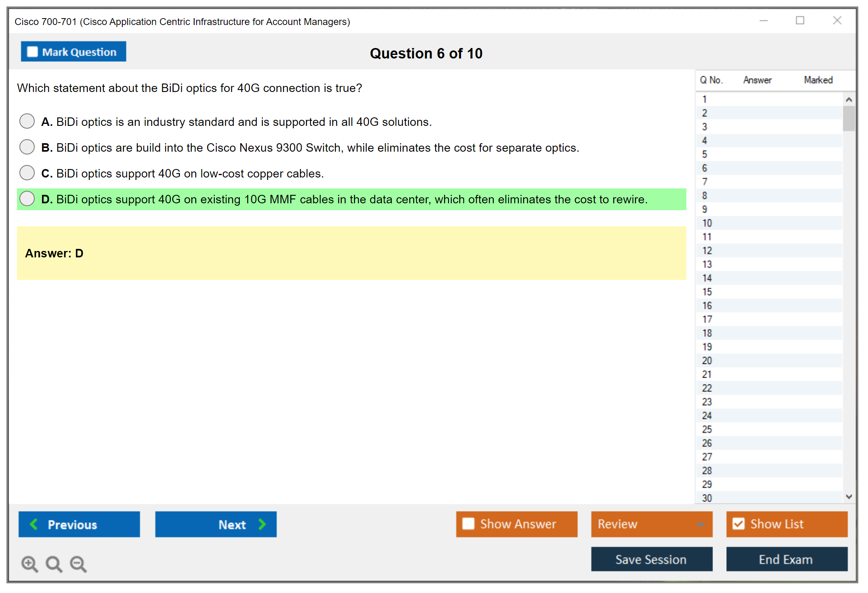
Task: Expand the Review dropdown arrow
Action: point(700,524)
